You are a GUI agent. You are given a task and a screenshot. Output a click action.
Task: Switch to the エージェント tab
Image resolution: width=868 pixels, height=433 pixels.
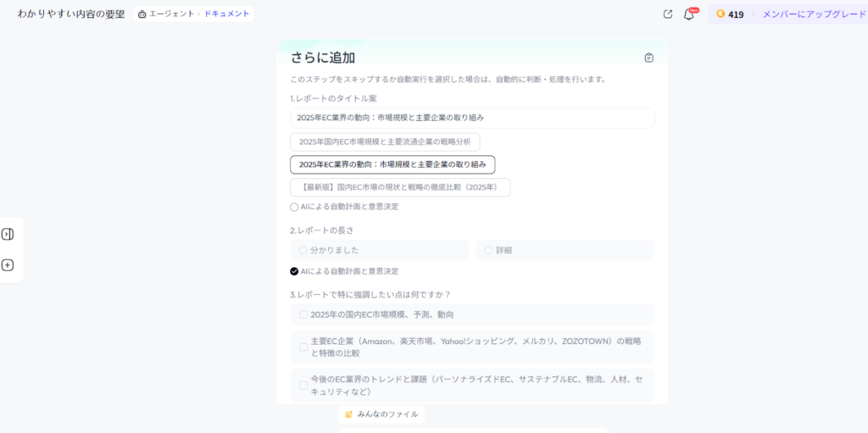[170, 14]
